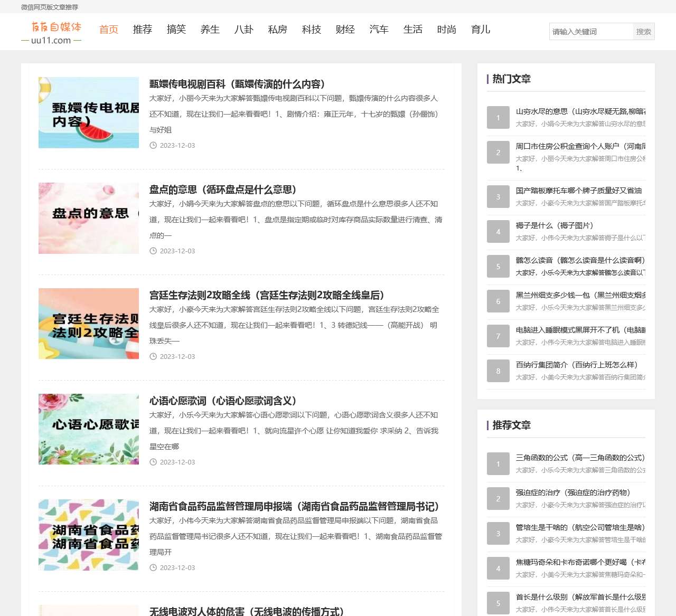Switch to the 科技 category
The height and width of the screenshot is (616, 676).
(x=312, y=30)
